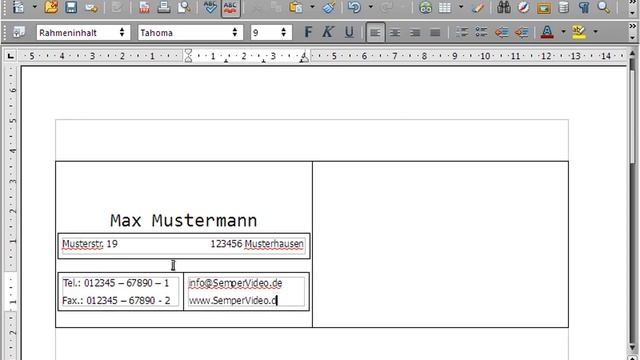640x360 pixels.
Task: Click the info@SemperVideo.de text
Action: (x=235, y=283)
